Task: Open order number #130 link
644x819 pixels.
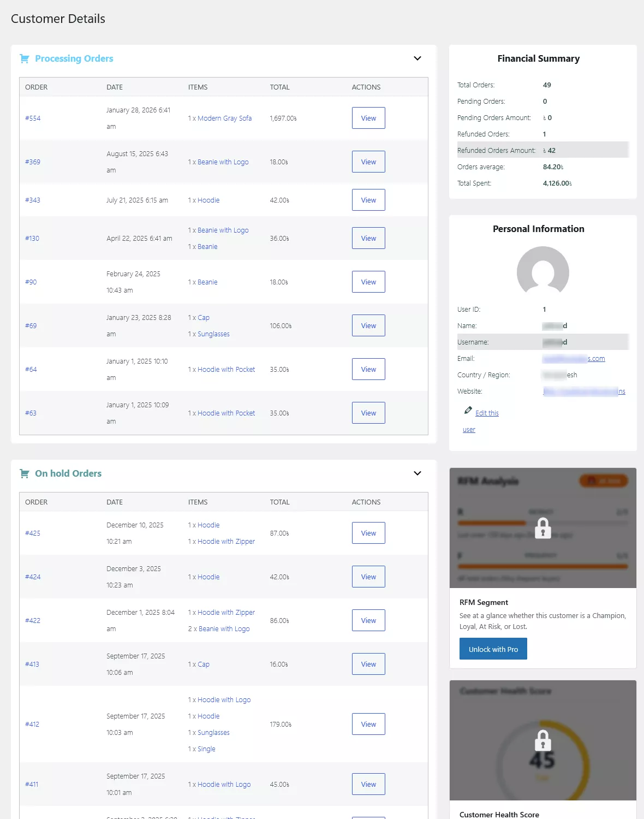Action: pos(32,239)
